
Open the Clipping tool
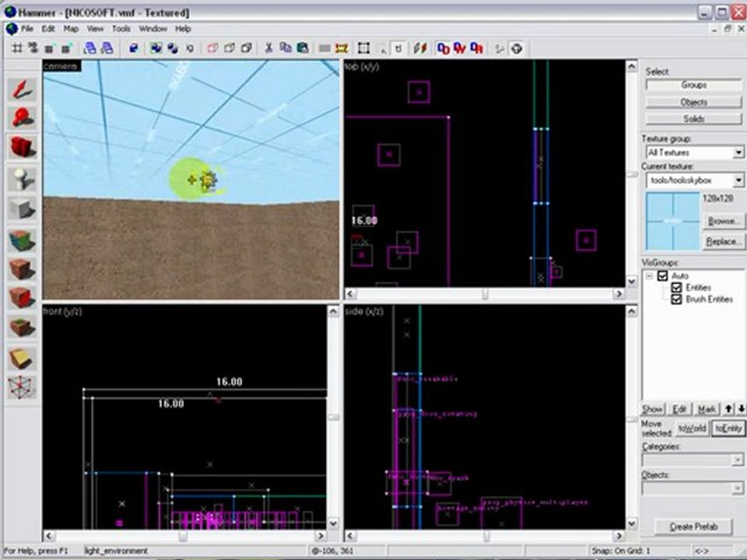[x=23, y=359]
